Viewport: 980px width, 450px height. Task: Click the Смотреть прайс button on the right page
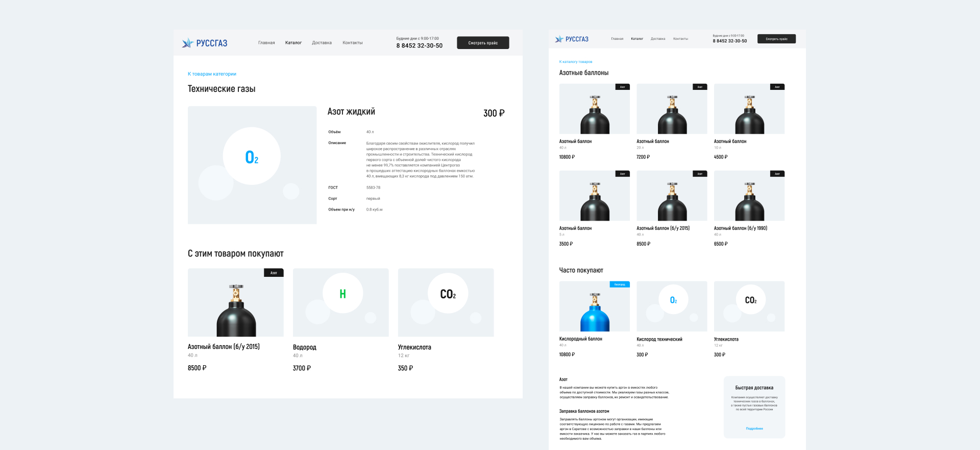coord(777,39)
